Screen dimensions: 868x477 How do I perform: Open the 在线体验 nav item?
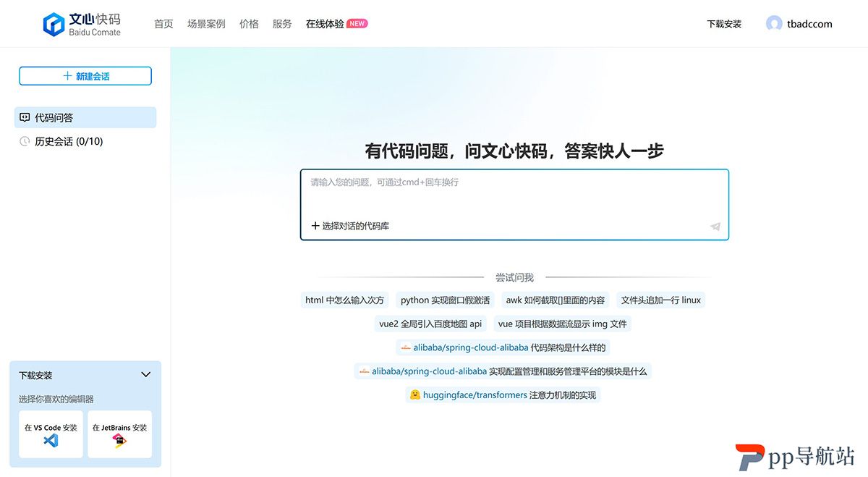click(325, 24)
